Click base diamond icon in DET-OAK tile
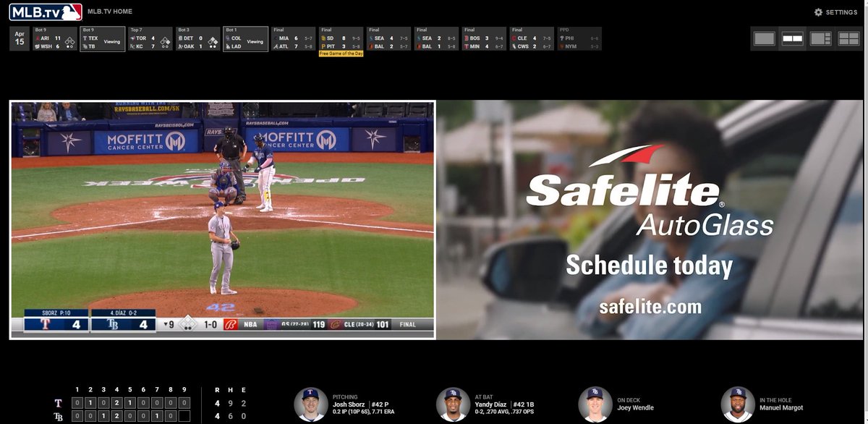This screenshot has height=424, width=868. tap(213, 42)
